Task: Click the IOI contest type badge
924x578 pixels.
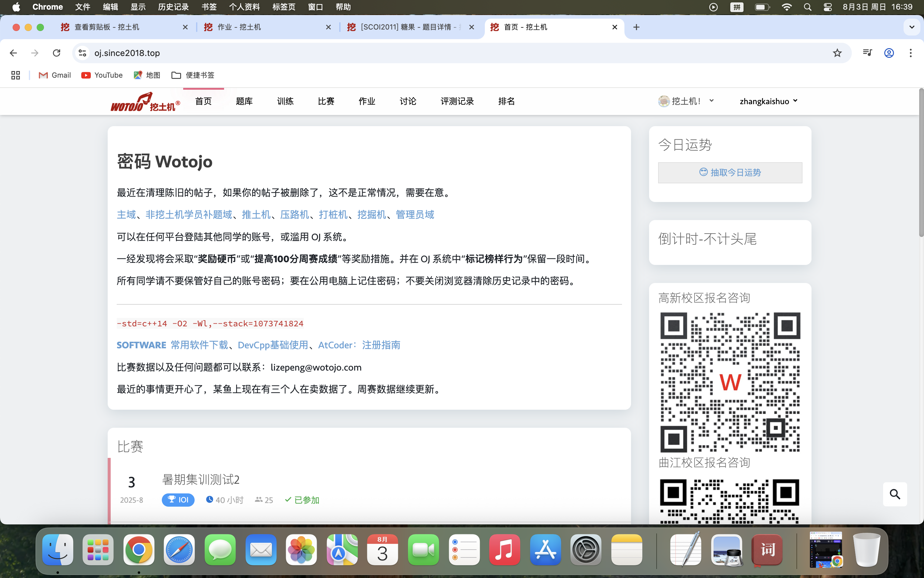Action: click(x=178, y=500)
